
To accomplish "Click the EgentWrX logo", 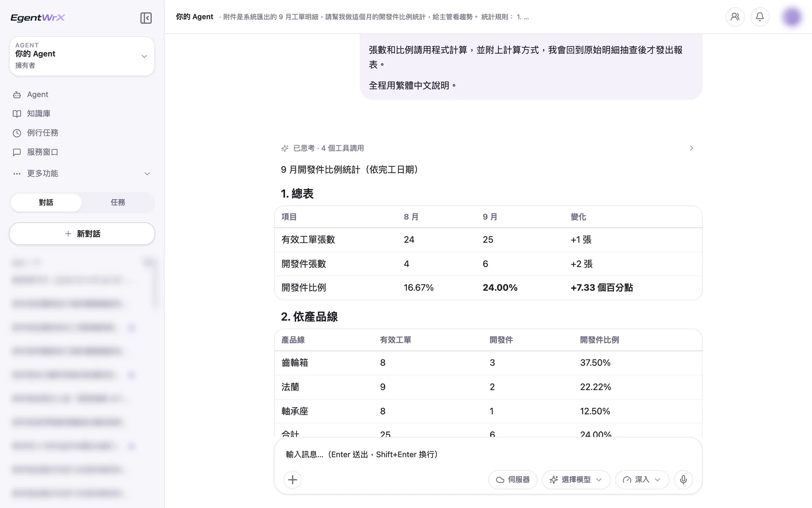I will (x=38, y=18).
